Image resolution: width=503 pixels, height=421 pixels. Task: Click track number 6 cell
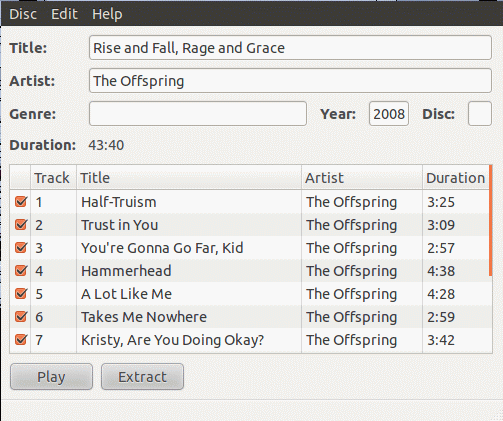coord(53,317)
